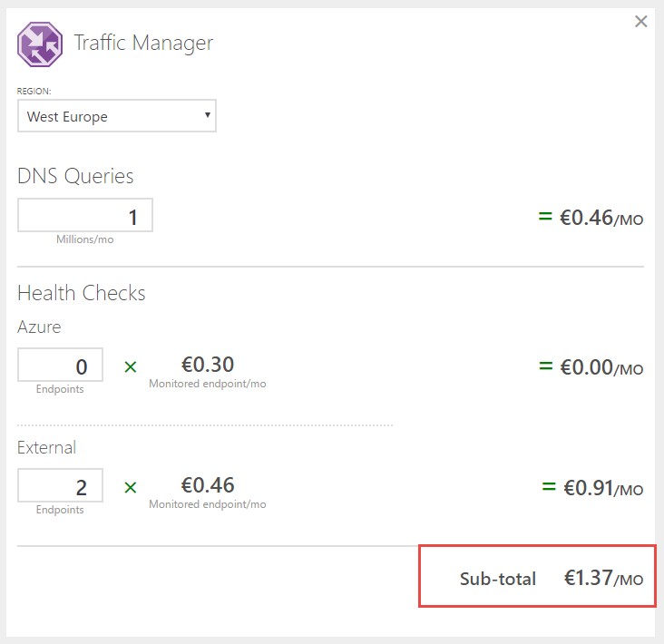Click the DNS Queries millions input field

(x=85, y=216)
